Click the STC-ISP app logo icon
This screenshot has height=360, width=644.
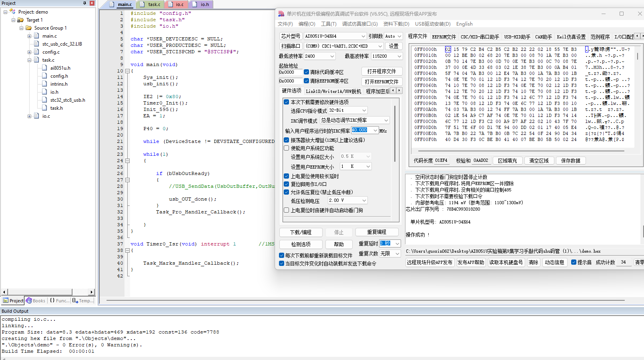[281, 14]
